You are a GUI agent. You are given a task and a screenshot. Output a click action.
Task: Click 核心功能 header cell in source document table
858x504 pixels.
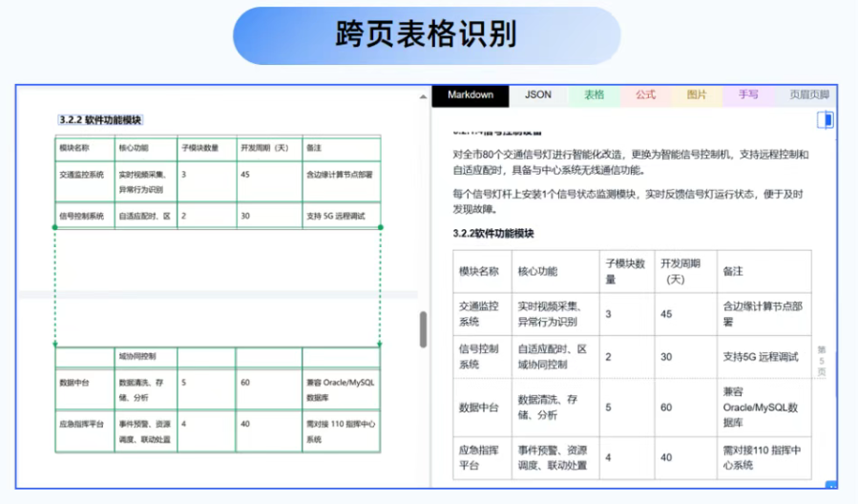pyautogui.click(x=146, y=148)
